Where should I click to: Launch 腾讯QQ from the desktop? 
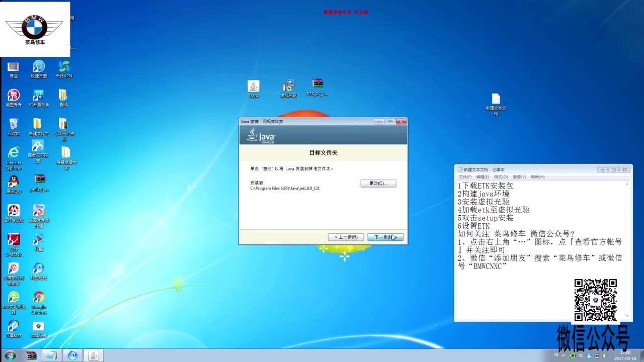click(14, 185)
